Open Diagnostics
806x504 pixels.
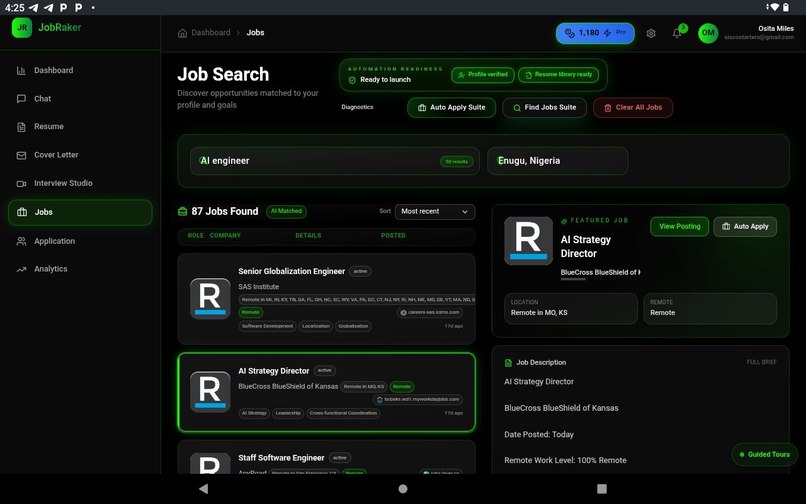[357, 107]
